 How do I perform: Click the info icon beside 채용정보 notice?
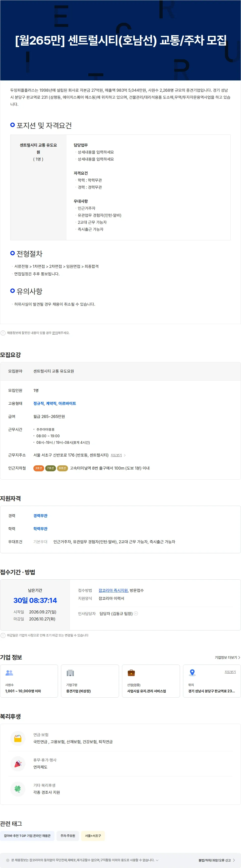(3, 333)
